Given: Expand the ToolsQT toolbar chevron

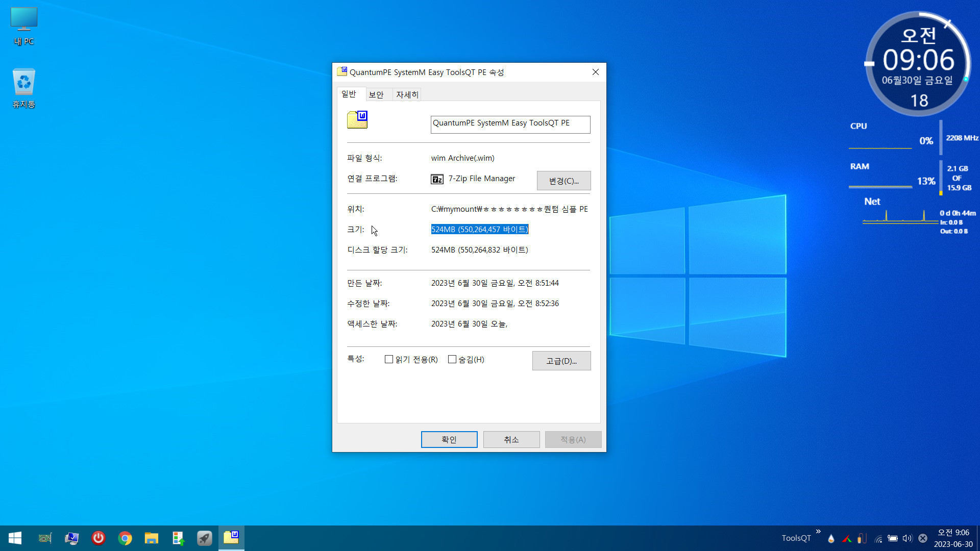Looking at the screenshot, I should coord(819,532).
